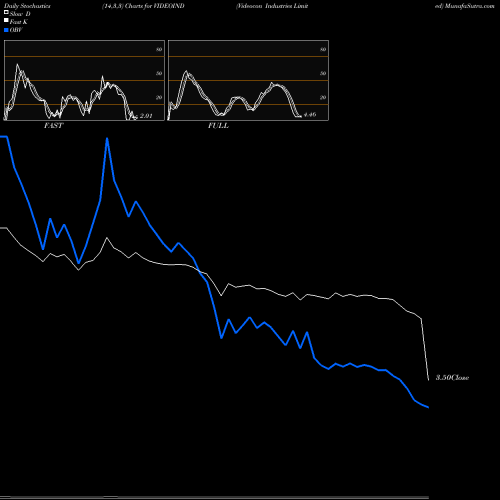This screenshot has height=500, width=500.
Task: Click the 'FAST' caption under chart
Action: (x=54, y=126)
